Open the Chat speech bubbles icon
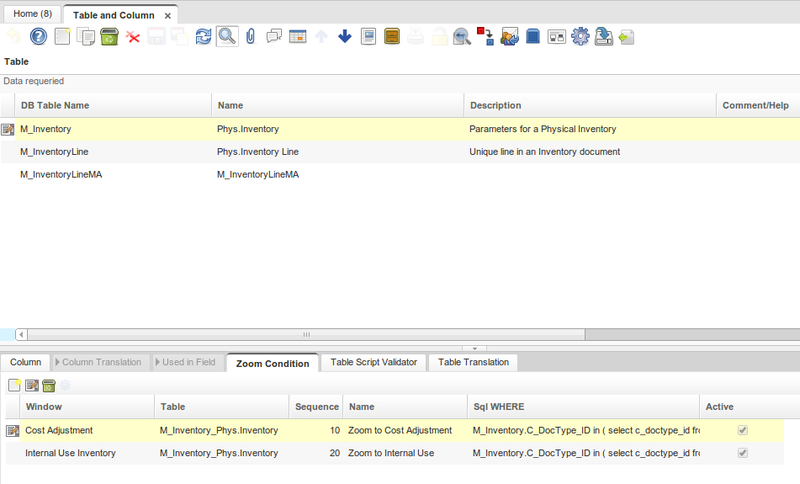Image resolution: width=800 pixels, height=484 pixels. [274, 37]
